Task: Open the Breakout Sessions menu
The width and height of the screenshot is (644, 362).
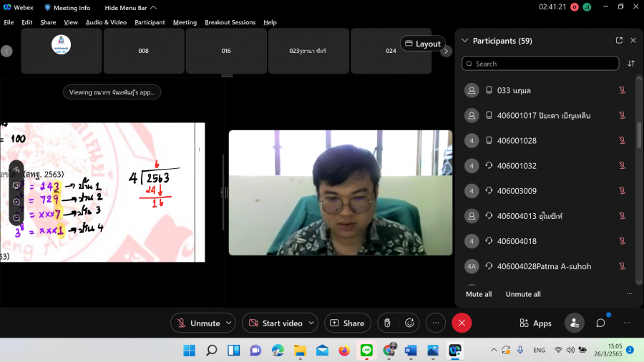Action: click(230, 22)
